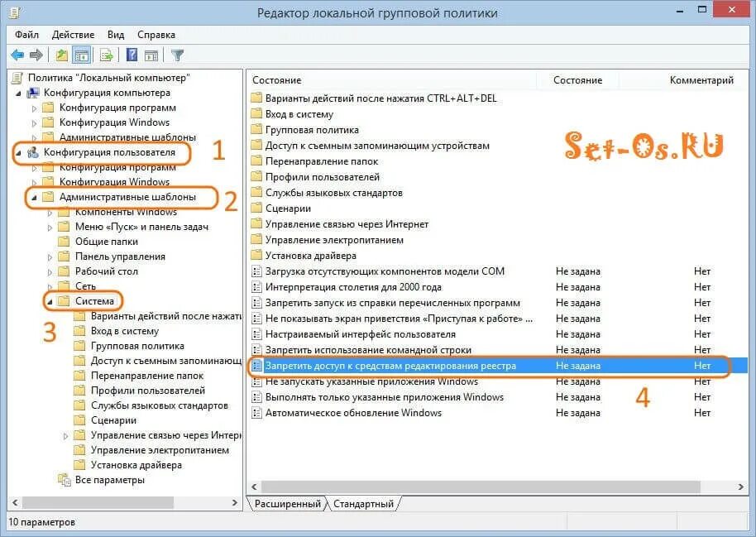Collapse the Конфигурация компьютера node
Image resolution: width=756 pixels, height=537 pixels.
(19, 93)
